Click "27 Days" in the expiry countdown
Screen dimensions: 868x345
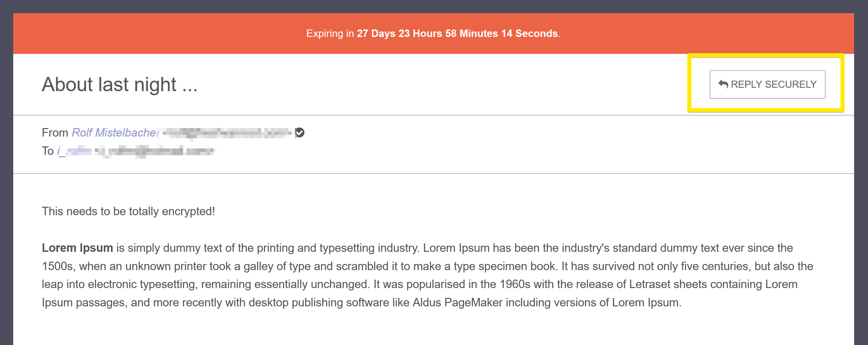tap(376, 34)
